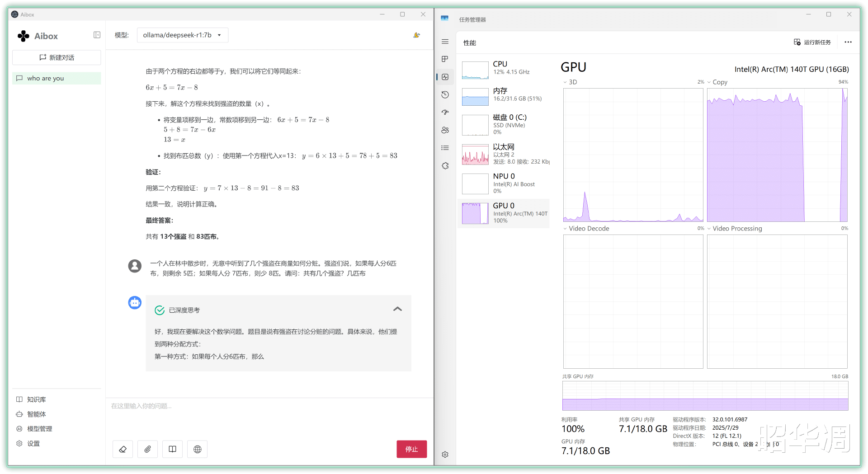Click the large 'GPU' heading

pos(573,67)
